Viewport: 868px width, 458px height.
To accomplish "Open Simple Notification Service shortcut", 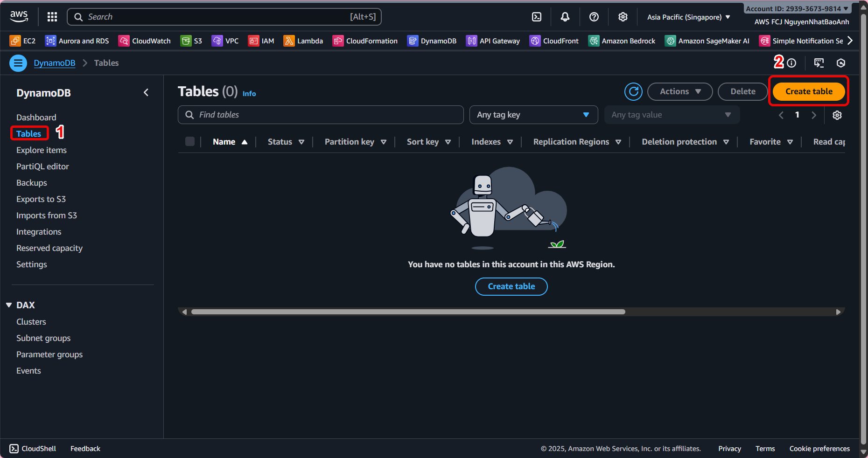I will [x=801, y=41].
